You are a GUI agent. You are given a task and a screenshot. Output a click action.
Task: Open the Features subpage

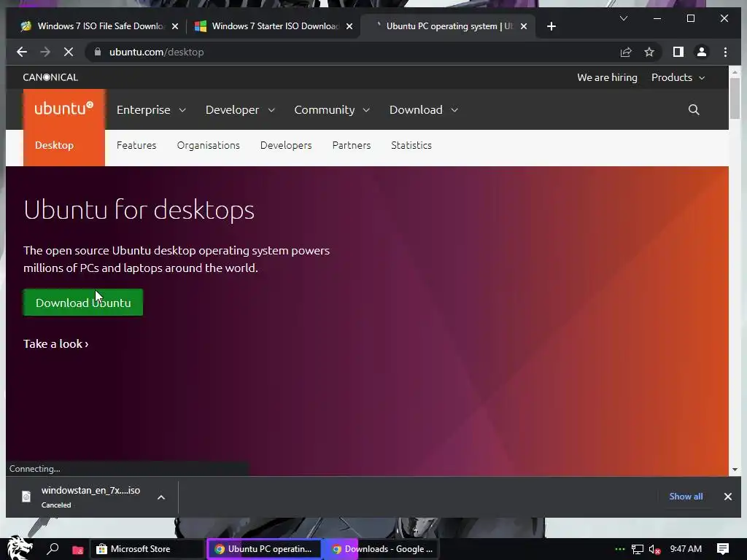136,145
